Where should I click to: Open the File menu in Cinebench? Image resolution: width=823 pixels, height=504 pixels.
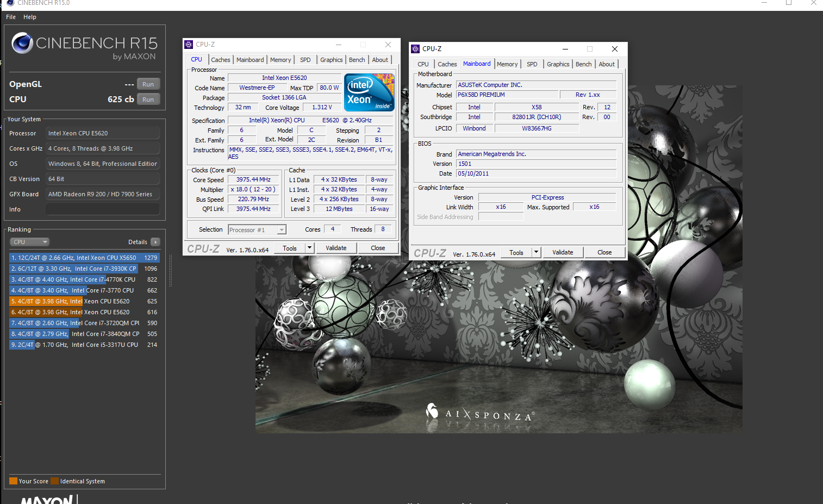point(11,17)
